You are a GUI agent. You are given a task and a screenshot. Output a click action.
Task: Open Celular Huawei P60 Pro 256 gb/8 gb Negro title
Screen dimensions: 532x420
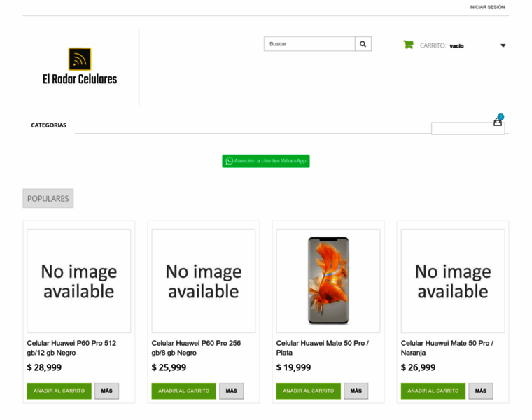pos(196,348)
